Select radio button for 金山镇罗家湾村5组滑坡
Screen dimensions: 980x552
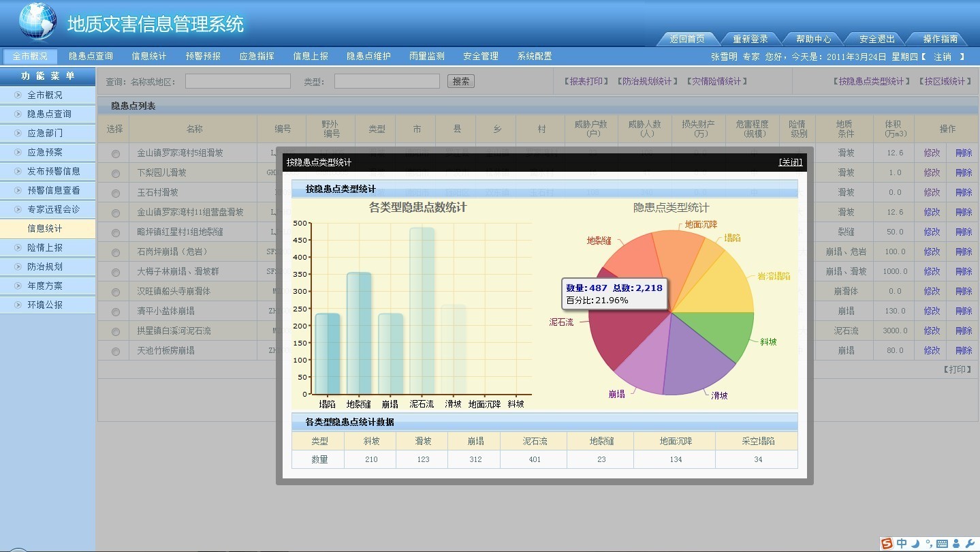pos(115,154)
